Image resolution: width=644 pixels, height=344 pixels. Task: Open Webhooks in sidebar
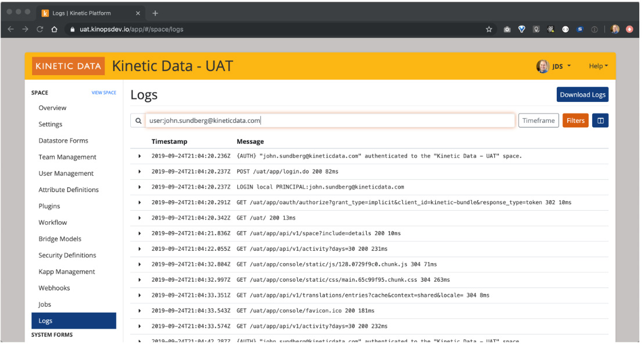click(54, 288)
